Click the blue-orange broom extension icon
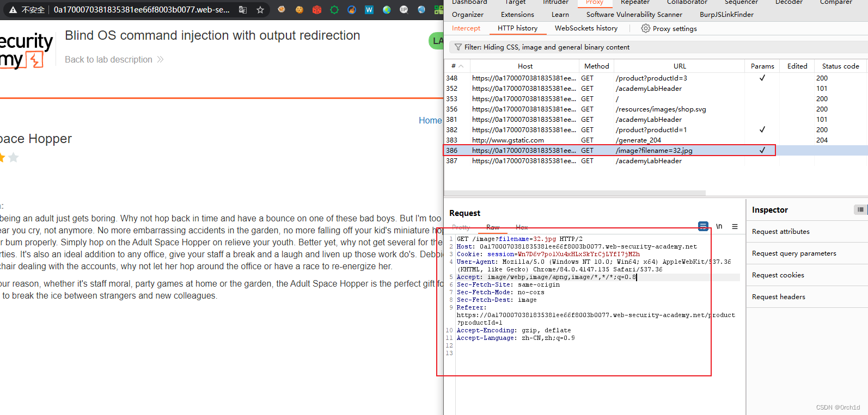Screen dimensions: 868x415 click(352, 10)
